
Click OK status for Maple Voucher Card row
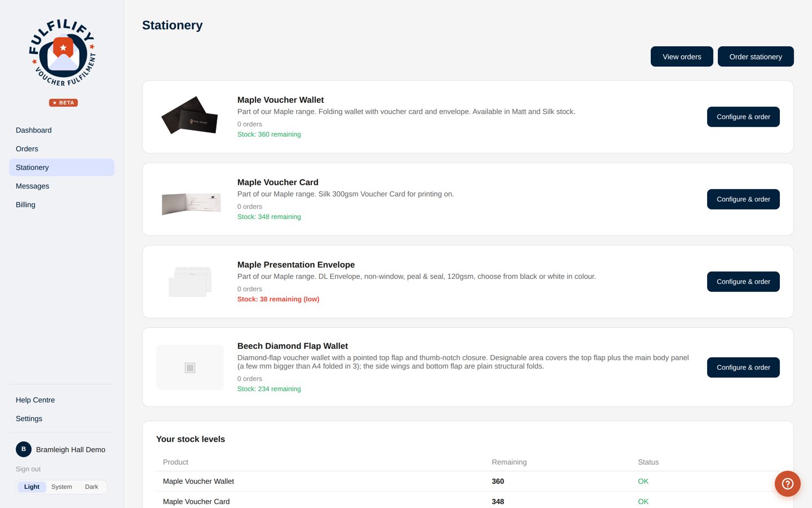[x=643, y=501]
